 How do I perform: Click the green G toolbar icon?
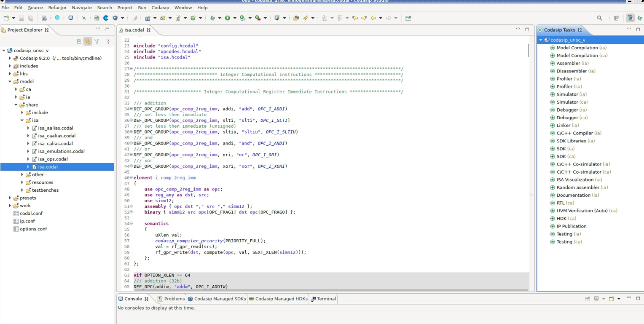click(x=57, y=18)
